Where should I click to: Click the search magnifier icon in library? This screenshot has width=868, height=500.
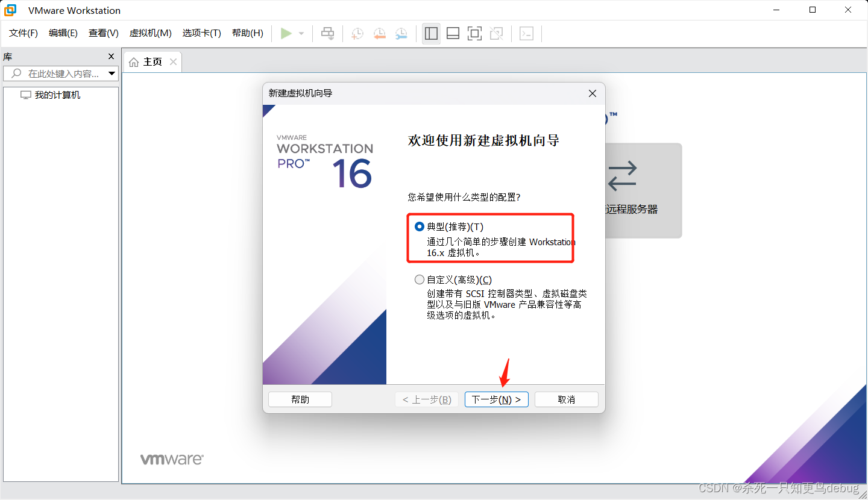[16, 73]
